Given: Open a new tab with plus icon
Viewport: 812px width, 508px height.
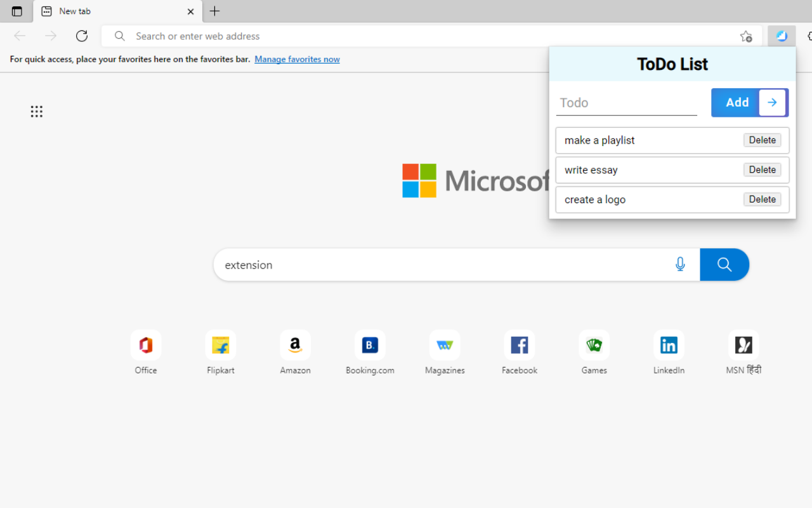Looking at the screenshot, I should [x=215, y=11].
